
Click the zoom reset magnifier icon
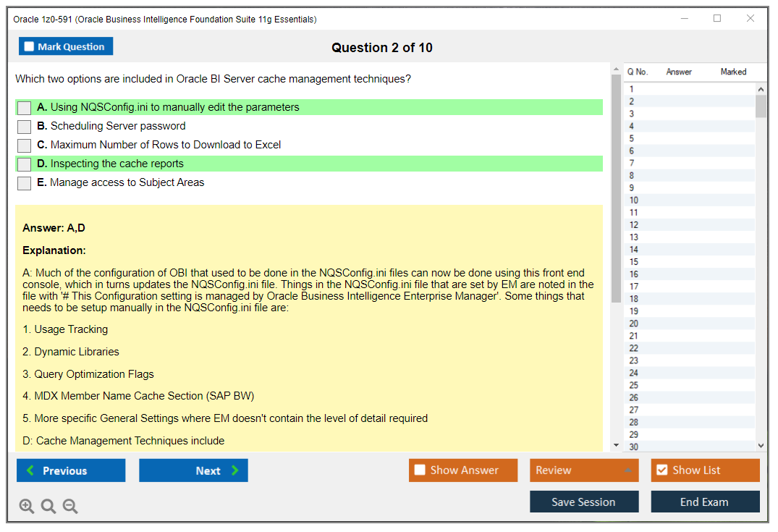coord(48,507)
